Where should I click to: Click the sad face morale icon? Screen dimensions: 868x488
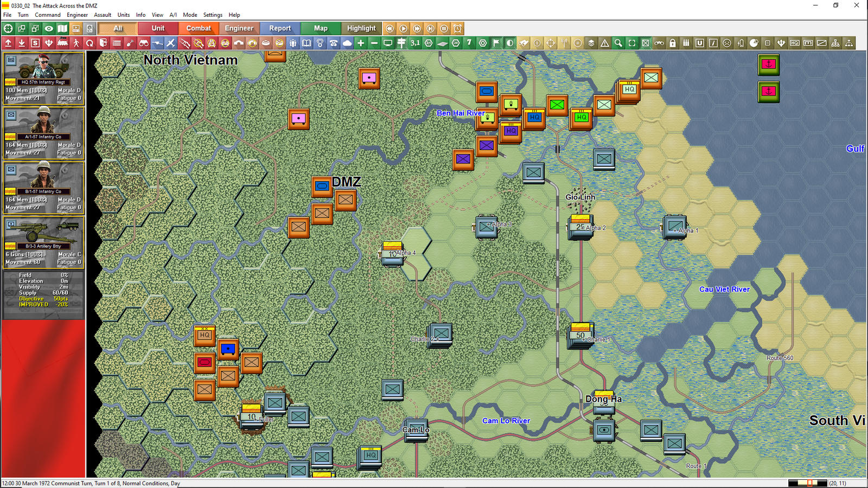tap(727, 43)
